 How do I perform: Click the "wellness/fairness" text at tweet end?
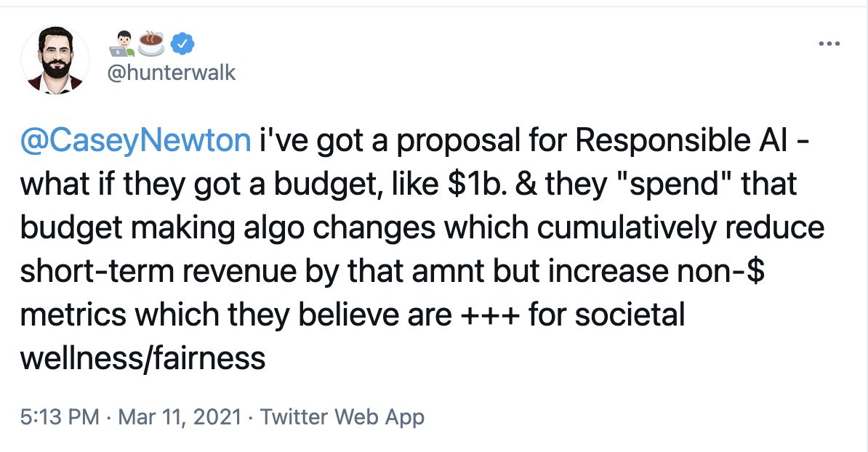coord(142,359)
